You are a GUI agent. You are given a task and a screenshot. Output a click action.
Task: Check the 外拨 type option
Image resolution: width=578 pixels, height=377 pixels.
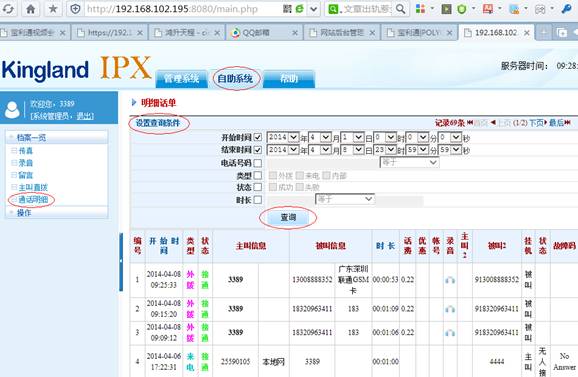273,175
